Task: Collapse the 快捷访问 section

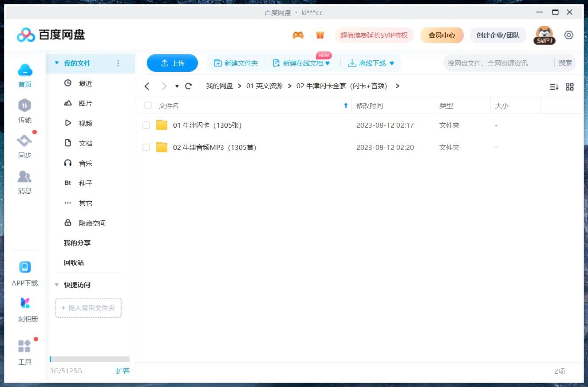Action: (x=56, y=285)
